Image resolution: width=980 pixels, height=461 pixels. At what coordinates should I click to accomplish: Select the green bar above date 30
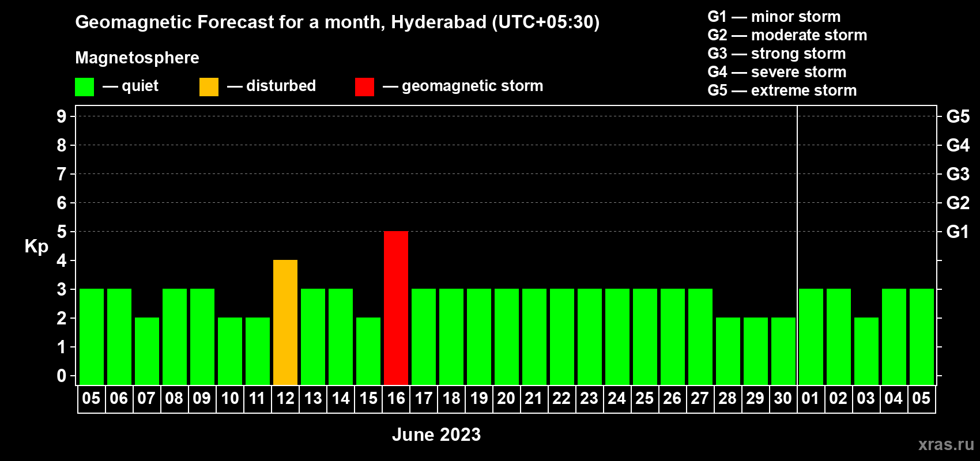[783, 351]
